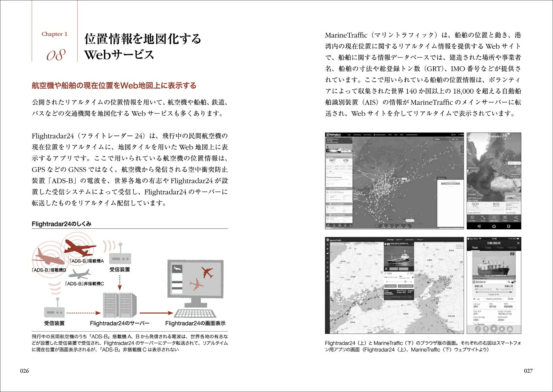Open the Port Calls tab in MarineTraffic app
553x392 pixels.
(513, 248)
